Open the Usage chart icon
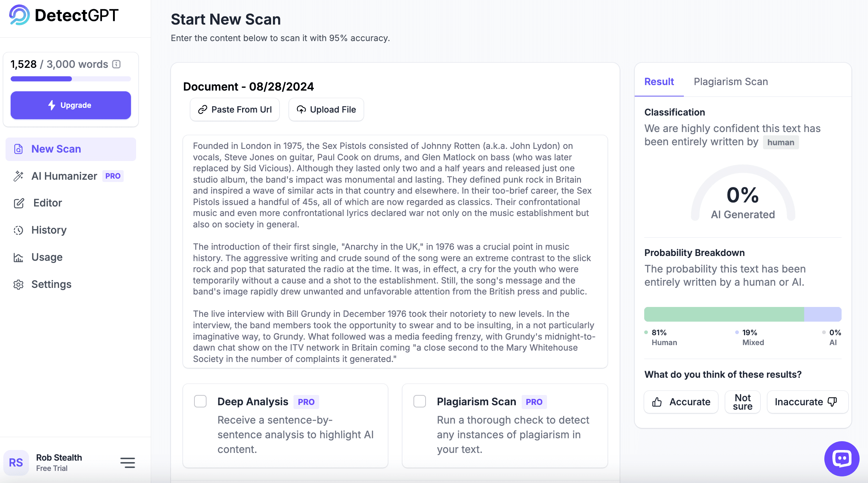Screen dimensions: 868x483 point(18,257)
